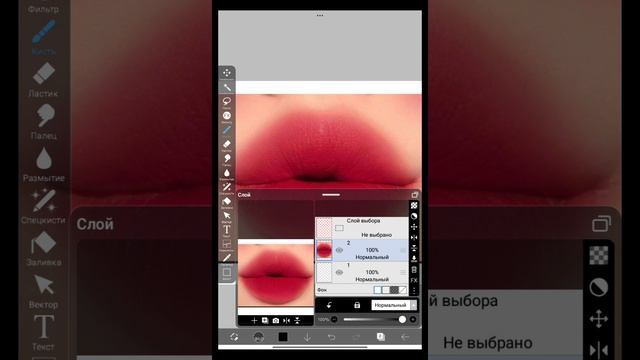Select the Bucket fill tool
The width and height of the screenshot is (640, 360).
tap(227, 202)
